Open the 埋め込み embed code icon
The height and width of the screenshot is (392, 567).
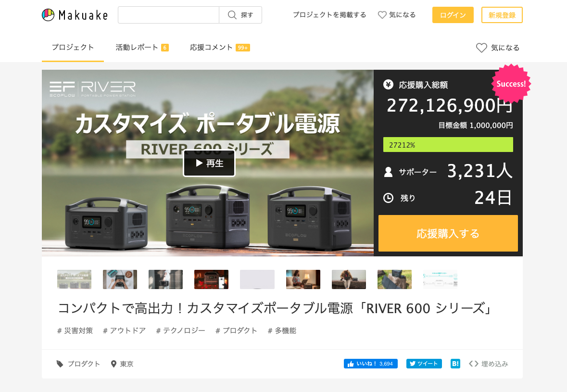click(x=474, y=364)
